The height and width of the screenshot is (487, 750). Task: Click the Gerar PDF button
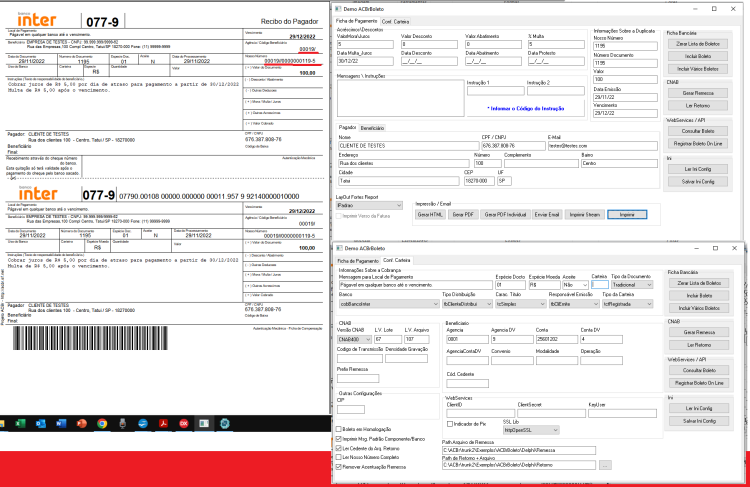click(x=463, y=214)
